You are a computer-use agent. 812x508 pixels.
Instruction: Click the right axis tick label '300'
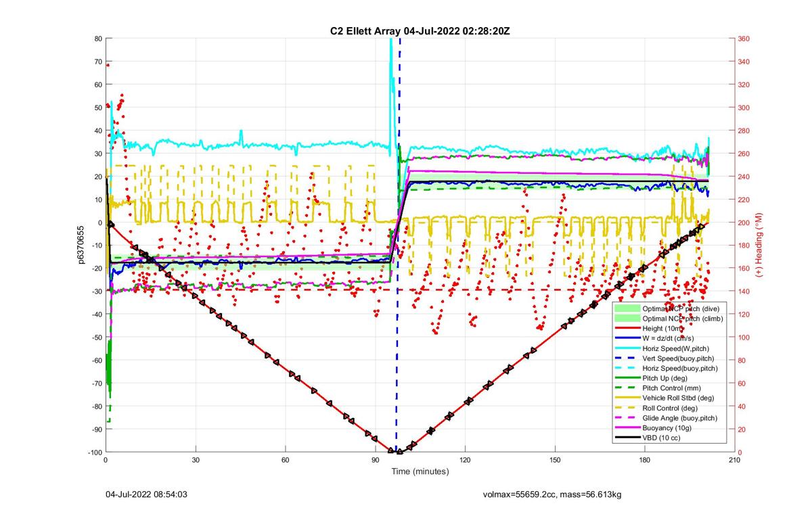coord(744,108)
